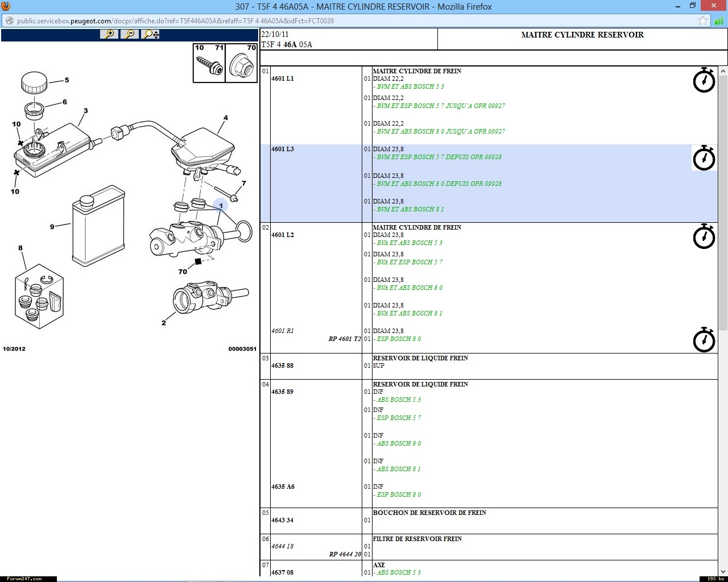Screen dimensions: 728x582
Task: Click the zoom out magnifier icon
Action: click(130, 34)
